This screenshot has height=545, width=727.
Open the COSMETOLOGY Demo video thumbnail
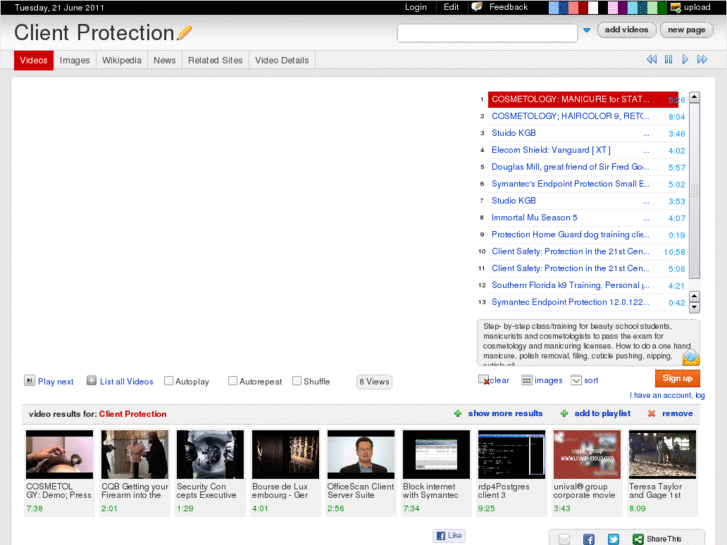tap(59, 454)
